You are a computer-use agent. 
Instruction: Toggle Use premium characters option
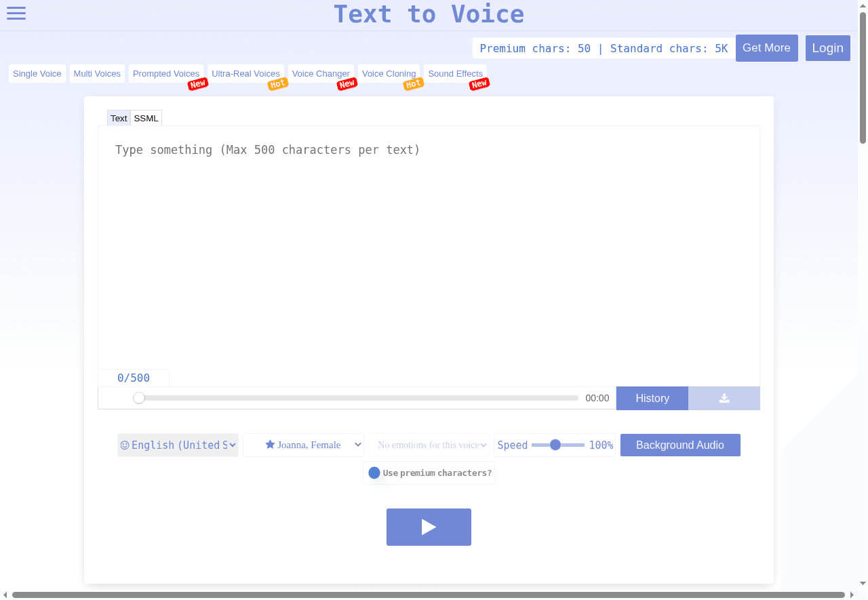tap(374, 473)
